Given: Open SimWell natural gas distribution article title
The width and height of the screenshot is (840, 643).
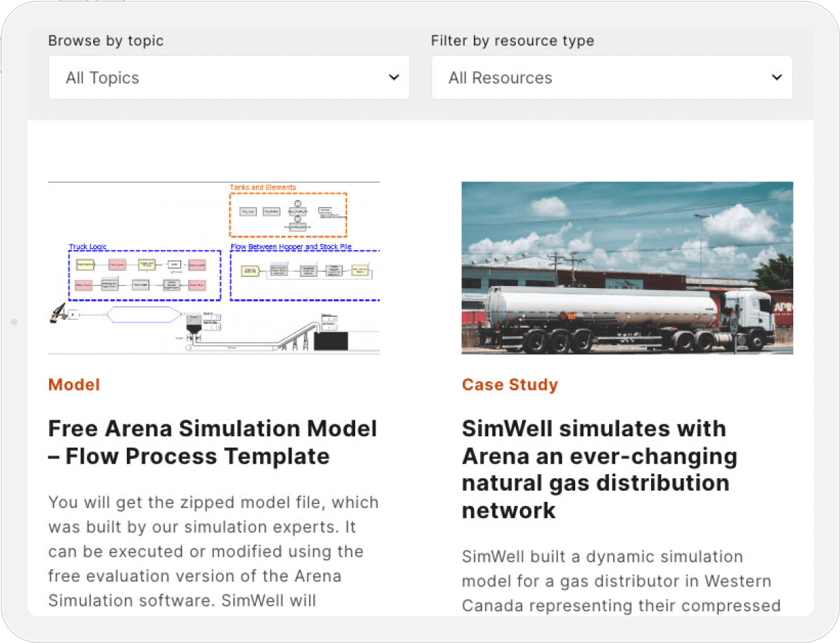Looking at the screenshot, I should click(599, 469).
